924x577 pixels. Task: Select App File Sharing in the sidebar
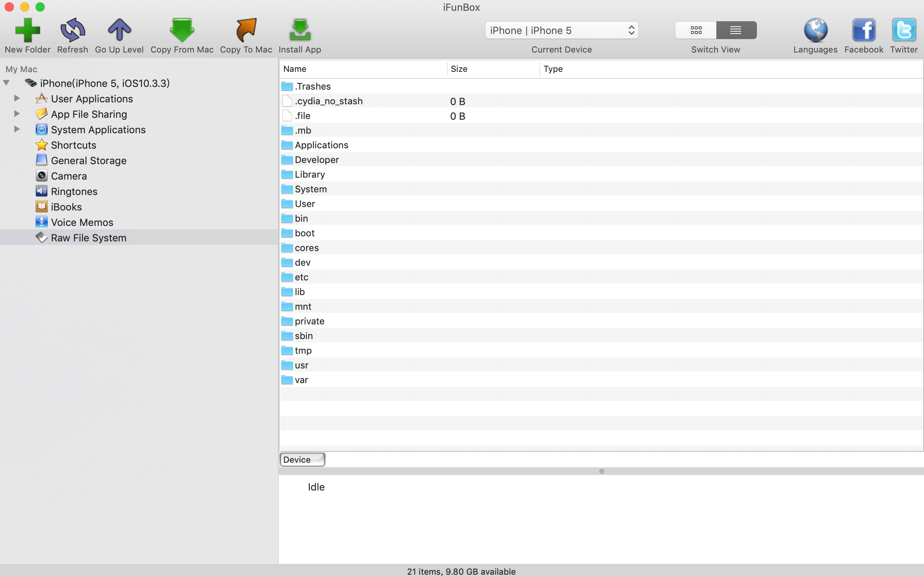coord(89,114)
